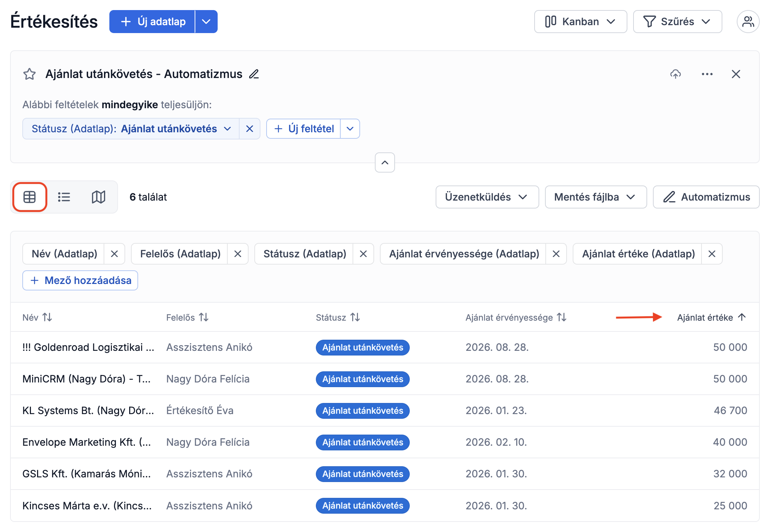Image resolution: width=772 pixels, height=532 pixels.
Task: Click Ajánlat érvényessége (Adatlap) column chip
Action: tap(464, 254)
